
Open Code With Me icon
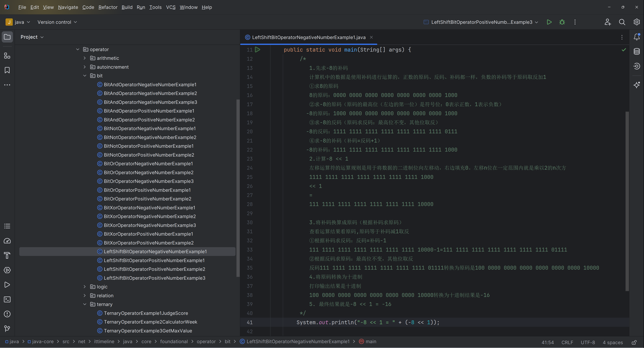(608, 22)
